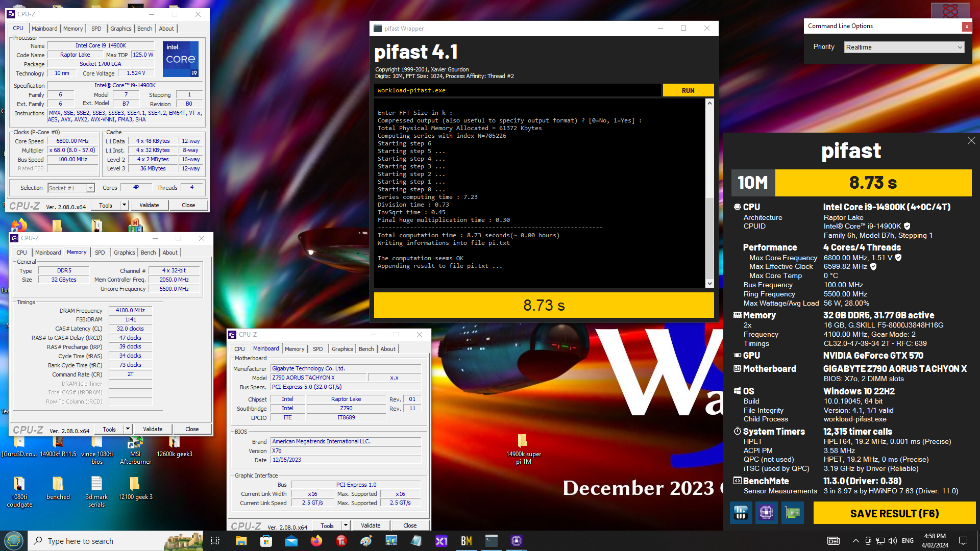The width and height of the screenshot is (980, 551).
Task: Click the yellow RUN button in pifast Wrapper
Action: [688, 90]
